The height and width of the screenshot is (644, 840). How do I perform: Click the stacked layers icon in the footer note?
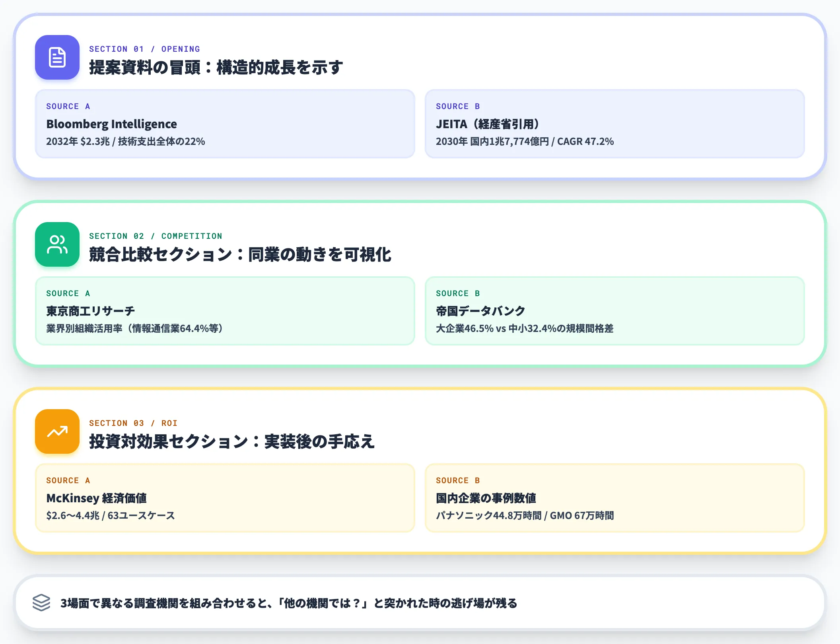pyautogui.click(x=41, y=603)
